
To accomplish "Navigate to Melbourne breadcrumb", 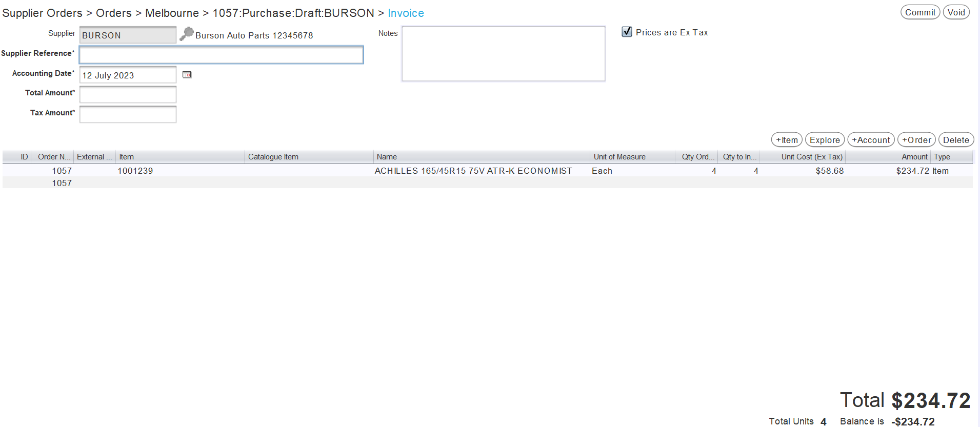I will click(172, 13).
